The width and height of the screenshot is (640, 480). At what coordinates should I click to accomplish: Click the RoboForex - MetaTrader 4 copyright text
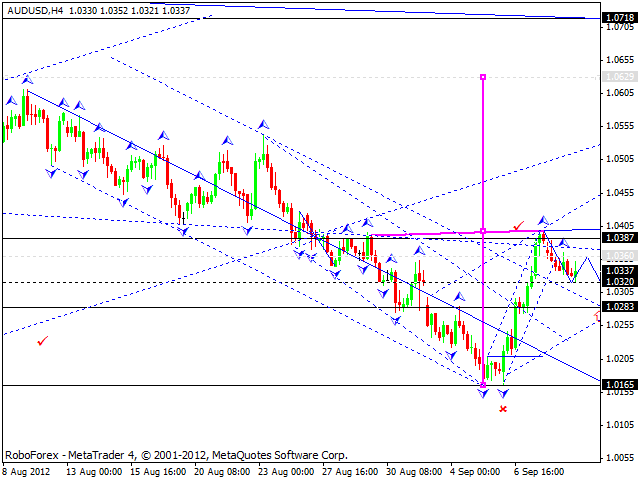coord(176,455)
